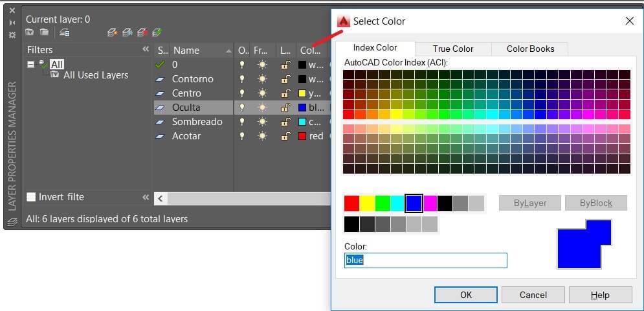Viewport: 644px width, 311px height.
Task: Open the red color swatch of Acotar layer
Action: pyautogui.click(x=302, y=136)
